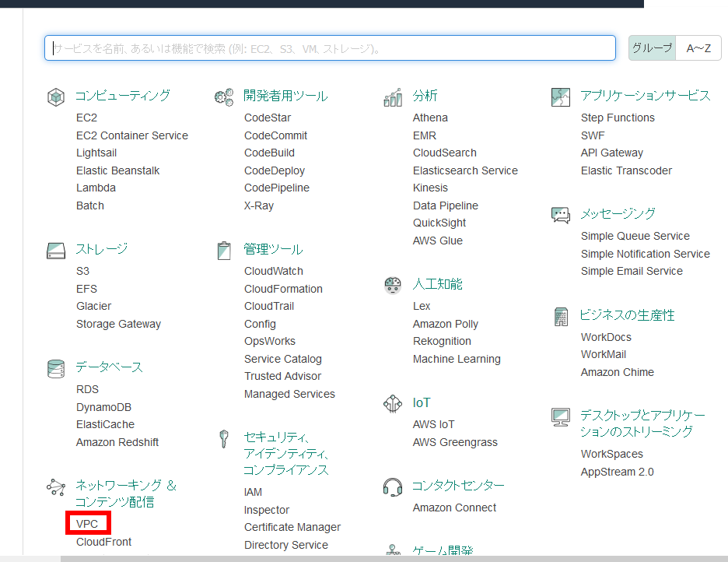Viewport: 728px width, 562px height.
Task: Open the Athena service
Action: point(430,118)
